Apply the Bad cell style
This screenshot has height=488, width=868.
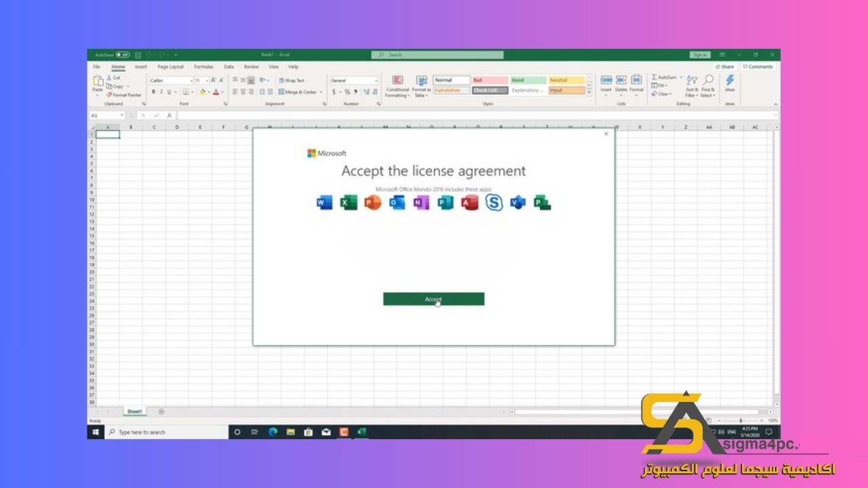point(490,80)
